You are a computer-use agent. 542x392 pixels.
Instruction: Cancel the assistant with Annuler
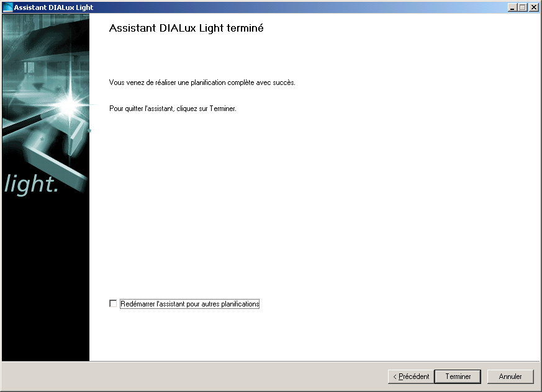tap(510, 376)
